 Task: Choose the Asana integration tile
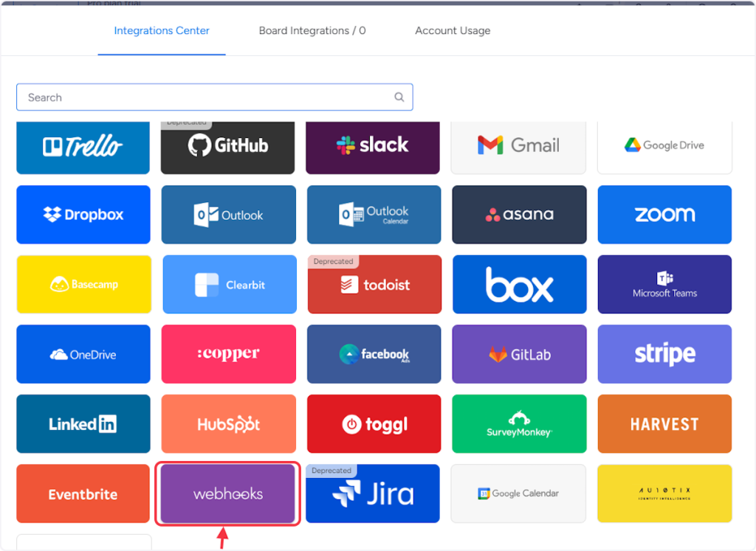[x=519, y=215]
